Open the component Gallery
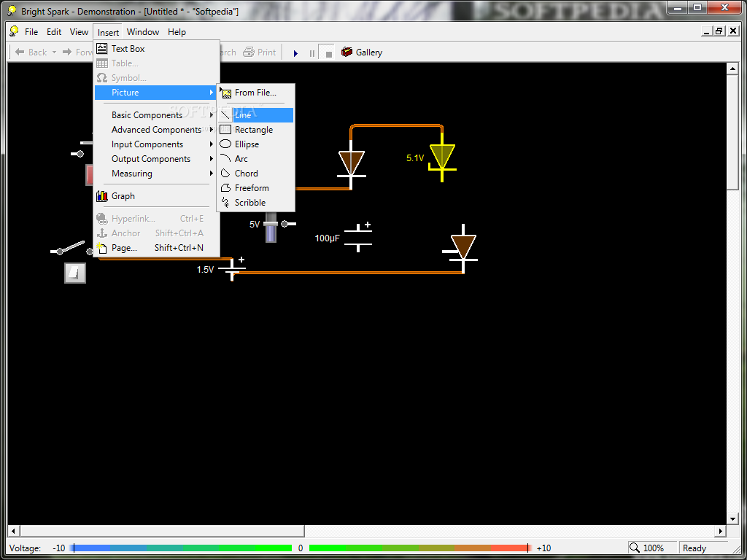This screenshot has height=560, width=747. coord(362,52)
